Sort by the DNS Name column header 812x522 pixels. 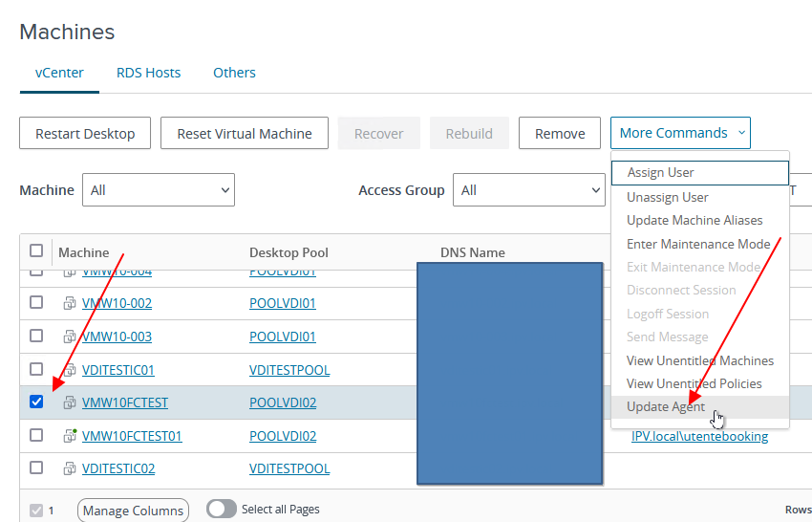473,252
